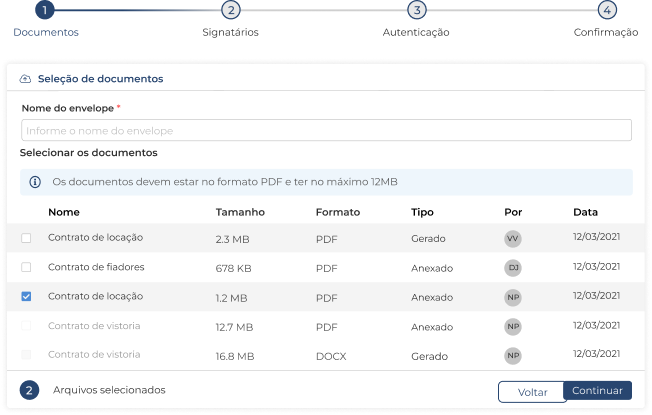Go to the Documentos step label
This screenshot has height=415, width=652.
point(46,32)
